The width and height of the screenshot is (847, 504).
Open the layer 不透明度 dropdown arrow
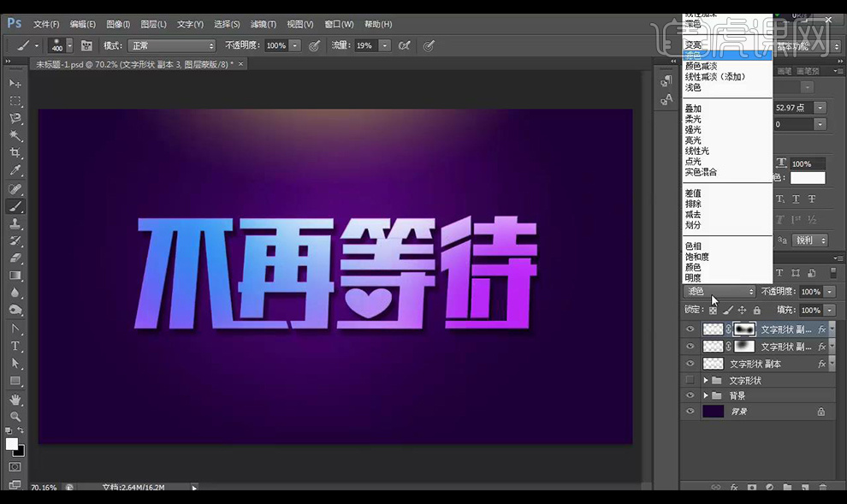829,292
